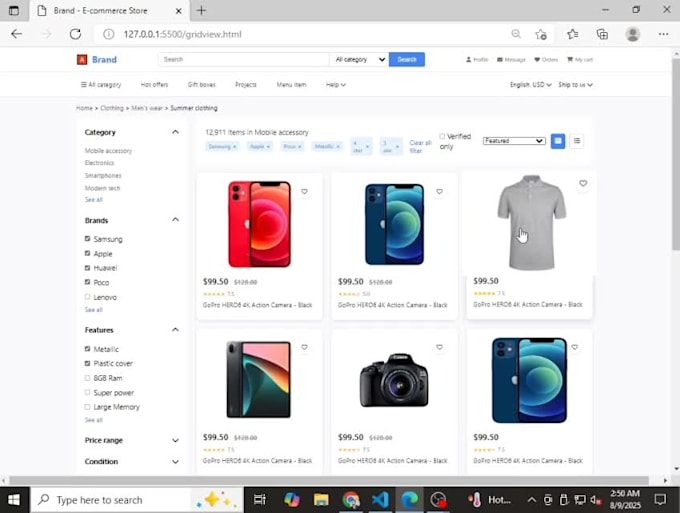
Task: Open the Ship to dropdown
Action: [575, 85]
